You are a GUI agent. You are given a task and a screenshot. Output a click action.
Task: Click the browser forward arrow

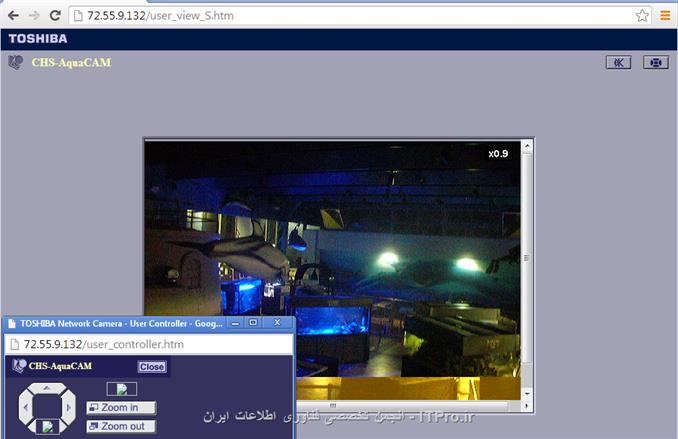coord(33,16)
